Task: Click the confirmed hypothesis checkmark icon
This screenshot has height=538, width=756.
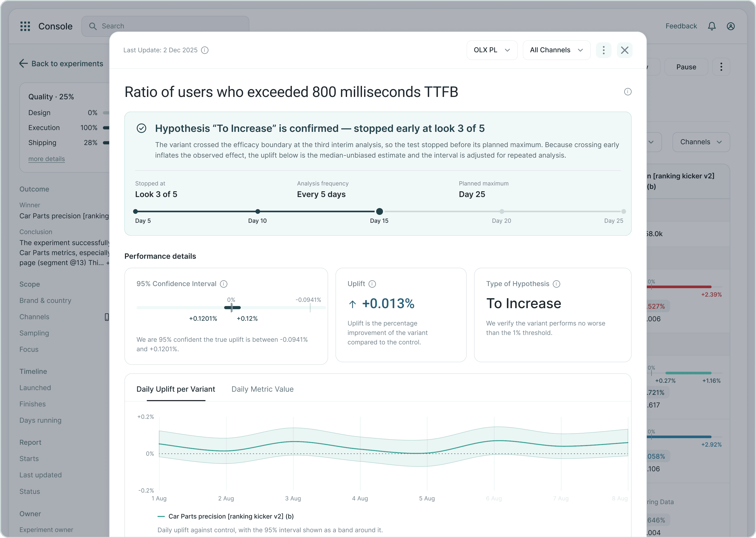Action: click(141, 128)
